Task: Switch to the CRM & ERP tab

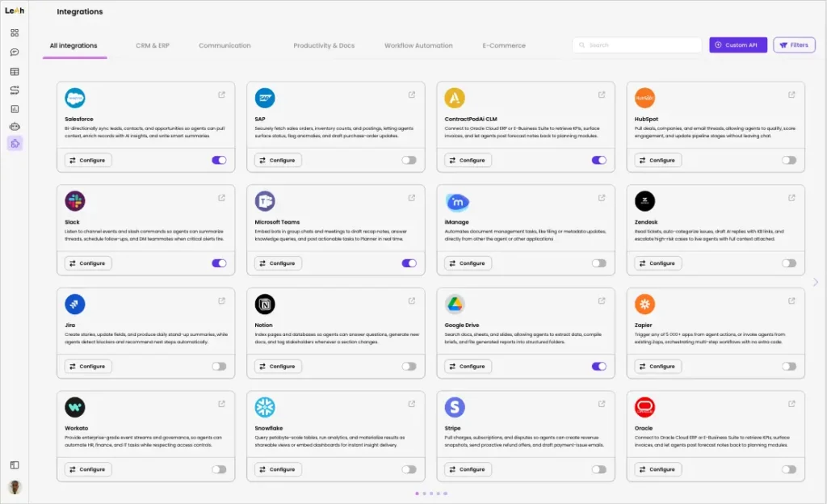Action: [x=153, y=46]
